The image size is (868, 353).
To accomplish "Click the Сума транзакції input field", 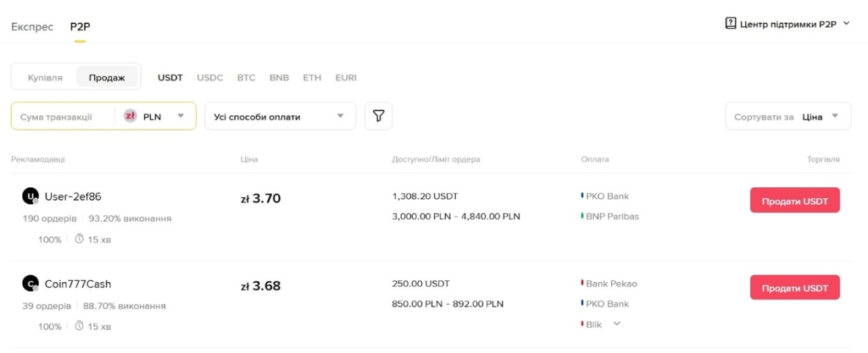I will [x=59, y=116].
